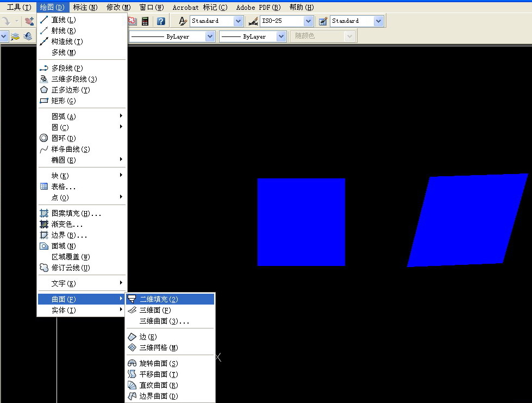
Task: Expand the 圆 circle submenu
Action: (82, 127)
